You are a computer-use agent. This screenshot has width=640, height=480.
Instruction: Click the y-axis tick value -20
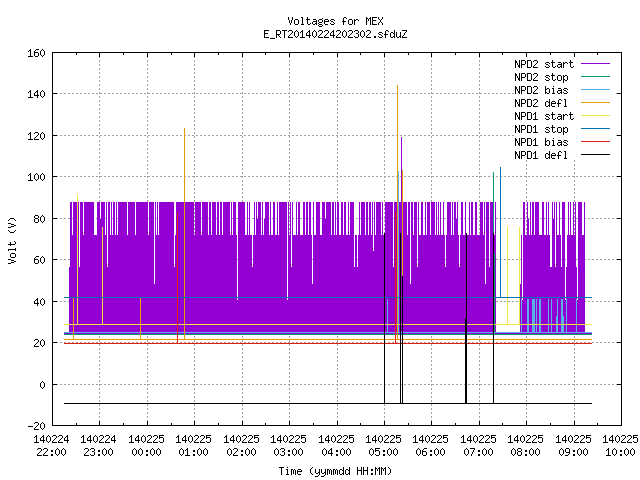pyautogui.click(x=36, y=426)
